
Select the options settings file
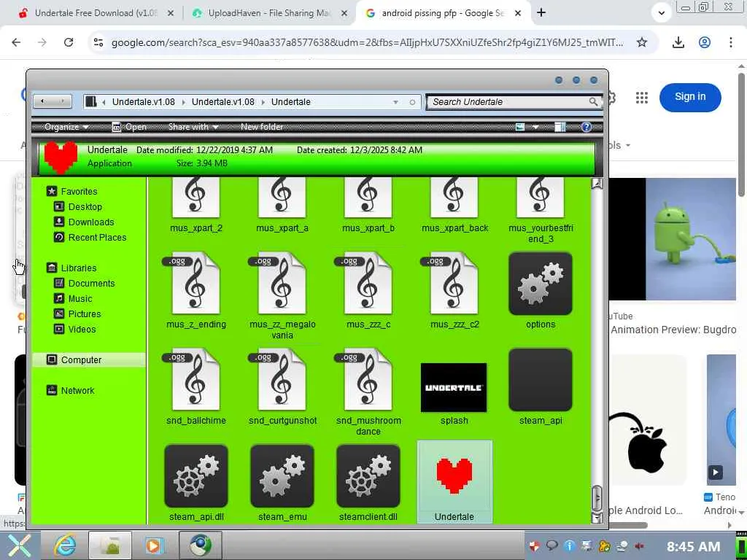click(x=541, y=290)
